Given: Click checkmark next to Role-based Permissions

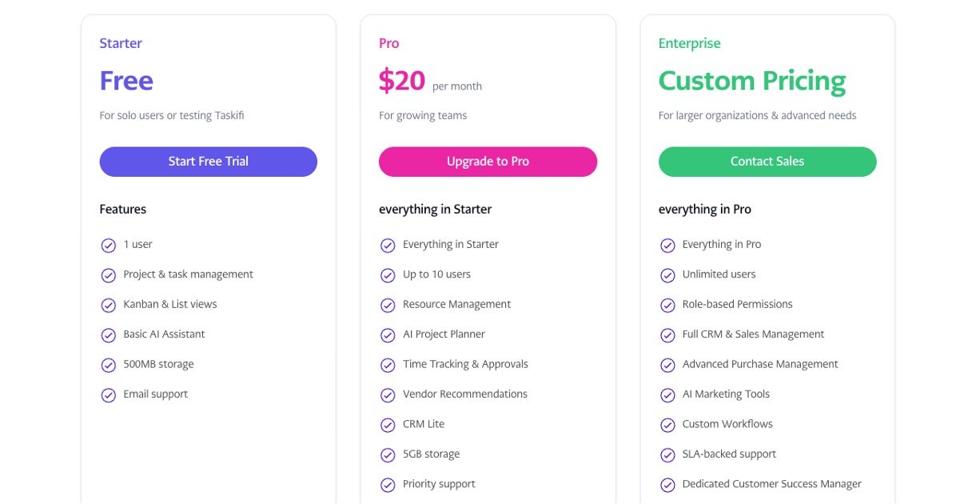Looking at the screenshot, I should click(667, 306).
